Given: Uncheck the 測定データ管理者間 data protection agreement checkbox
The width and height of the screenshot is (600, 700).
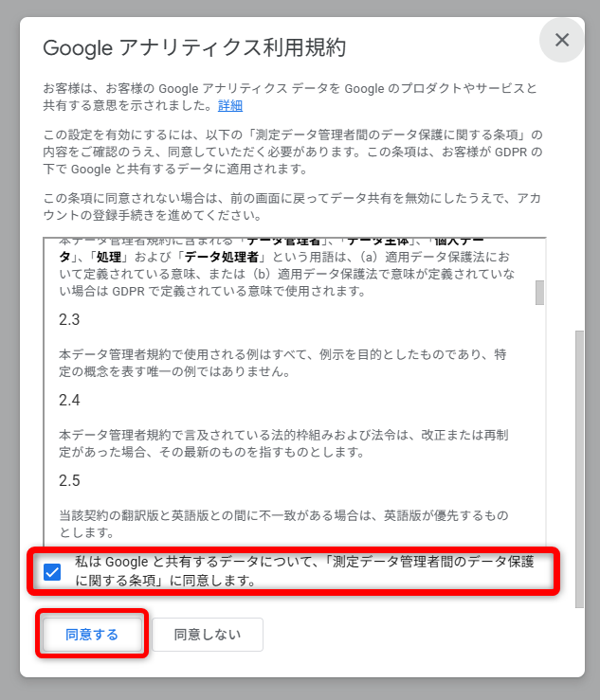Looking at the screenshot, I should (x=52, y=571).
